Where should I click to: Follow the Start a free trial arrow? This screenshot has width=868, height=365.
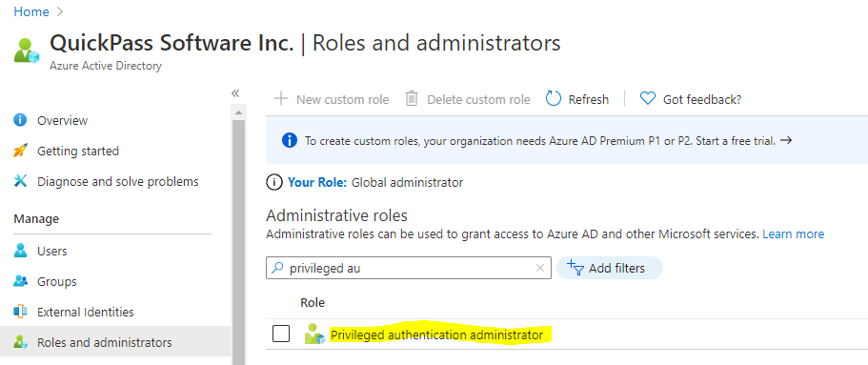(785, 140)
